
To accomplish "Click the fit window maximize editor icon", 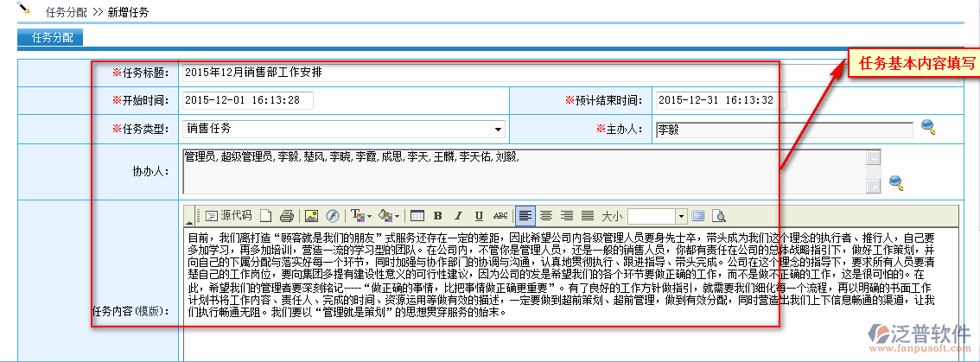I will [698, 216].
